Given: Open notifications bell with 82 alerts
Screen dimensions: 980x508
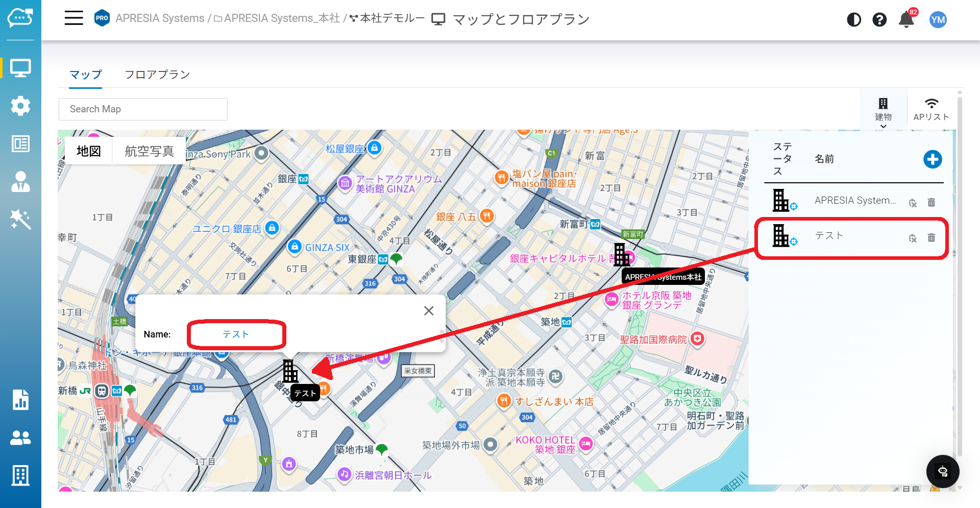Looking at the screenshot, I should 906,20.
